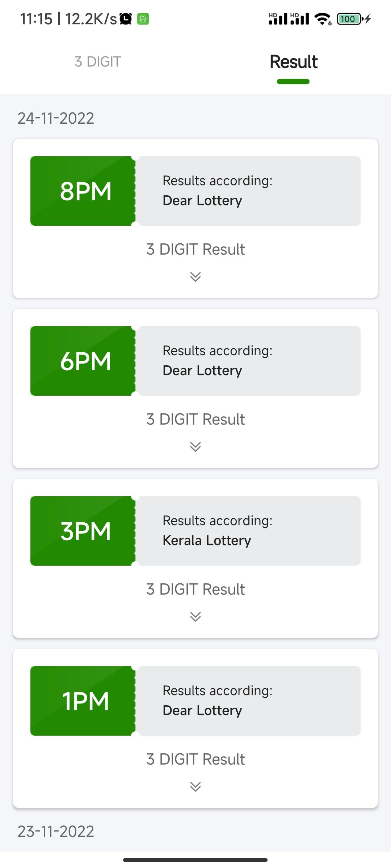Expand the 1PM result chevron
Screen dimensions: 391x868
(195, 787)
